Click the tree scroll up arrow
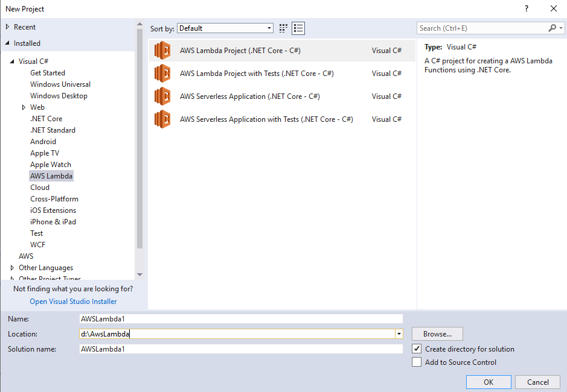 point(139,24)
